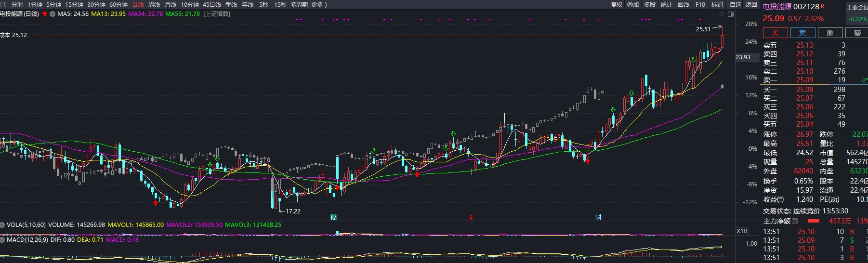Click the 财 financial report marker
Image resolution: width=868 pixels, height=263 pixels.
(598, 217)
